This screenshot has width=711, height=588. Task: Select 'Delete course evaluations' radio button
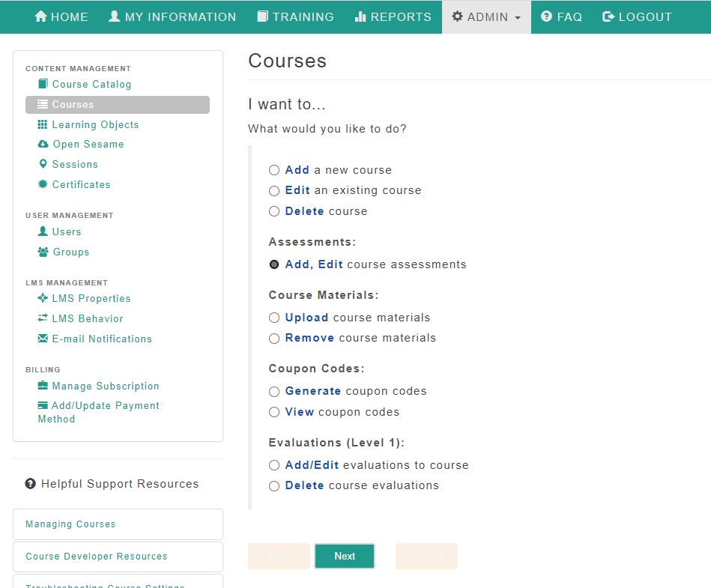[x=274, y=486]
